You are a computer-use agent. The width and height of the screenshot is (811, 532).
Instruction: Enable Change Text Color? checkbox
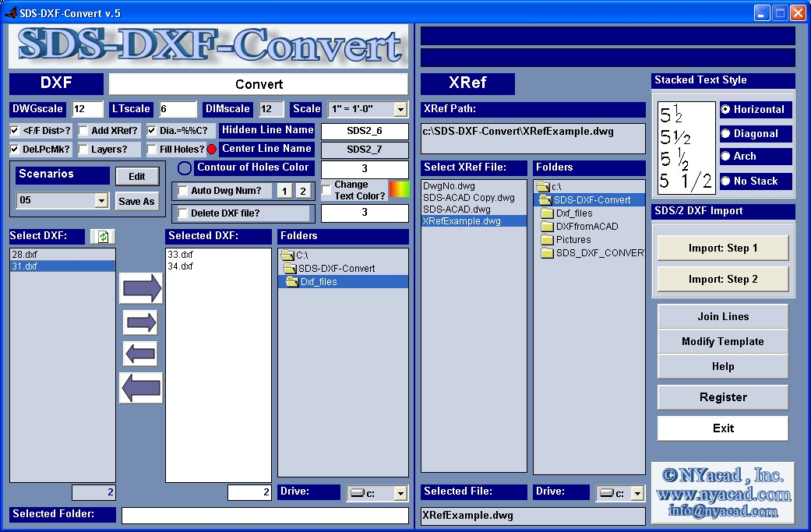point(326,190)
